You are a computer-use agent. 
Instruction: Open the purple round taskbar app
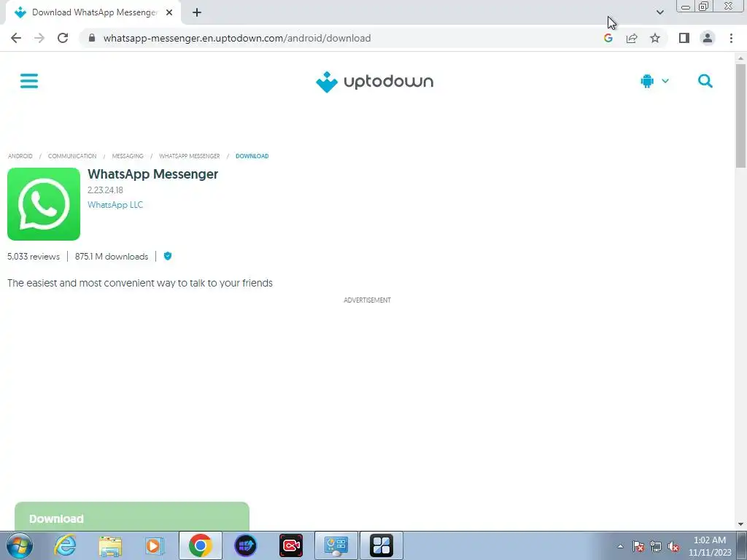click(x=245, y=545)
